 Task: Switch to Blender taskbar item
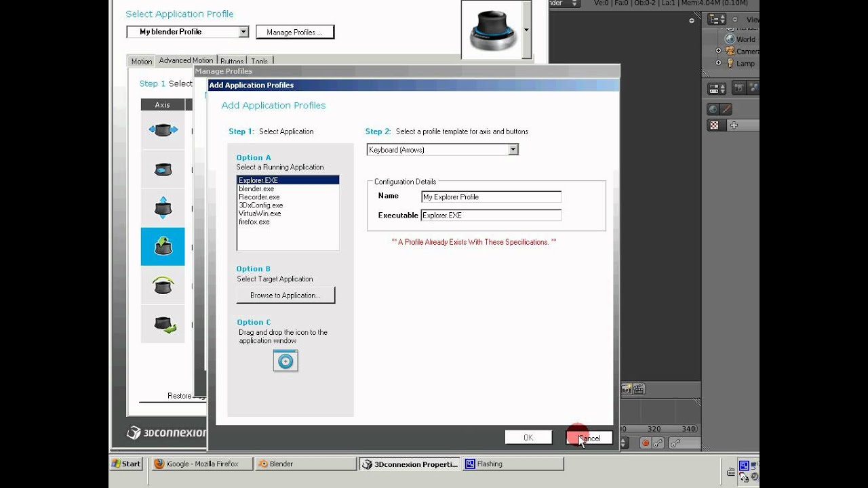pos(306,464)
